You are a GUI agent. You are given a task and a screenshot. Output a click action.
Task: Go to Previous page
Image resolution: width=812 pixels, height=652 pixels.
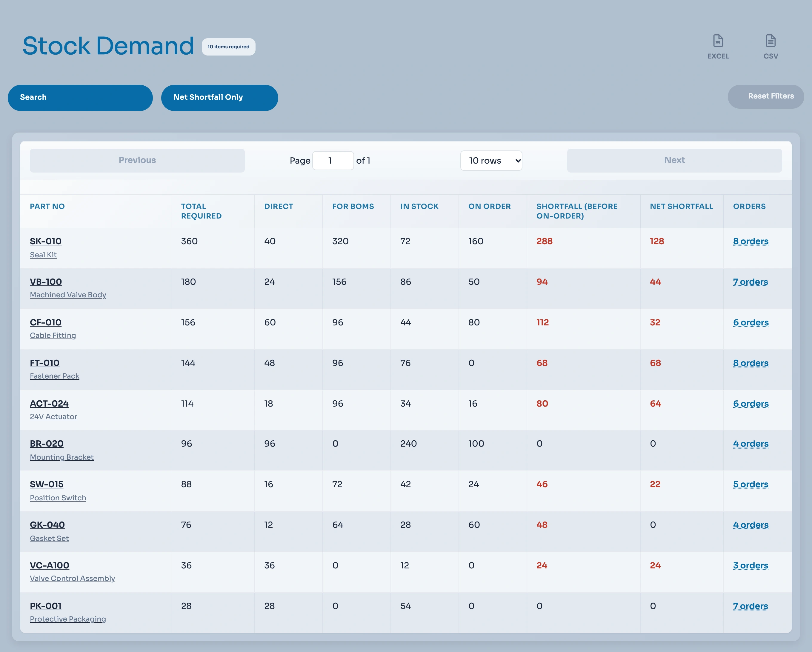(x=137, y=160)
